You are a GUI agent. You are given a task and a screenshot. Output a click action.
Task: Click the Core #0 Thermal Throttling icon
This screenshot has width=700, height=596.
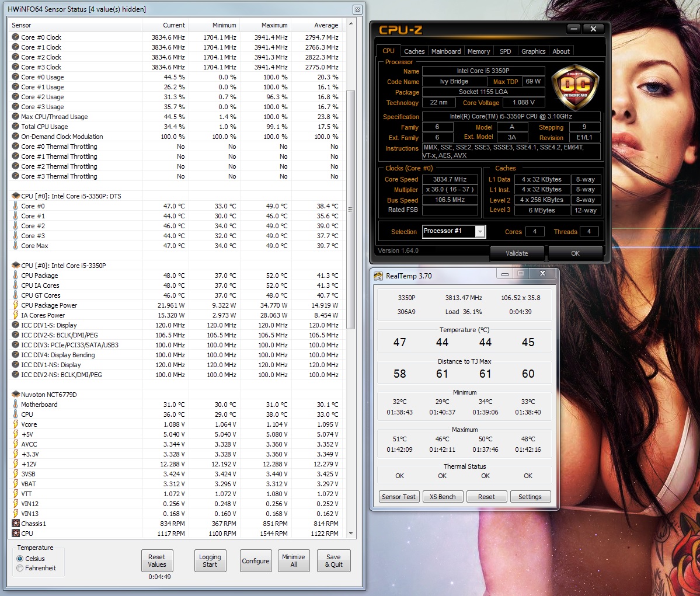(15, 146)
